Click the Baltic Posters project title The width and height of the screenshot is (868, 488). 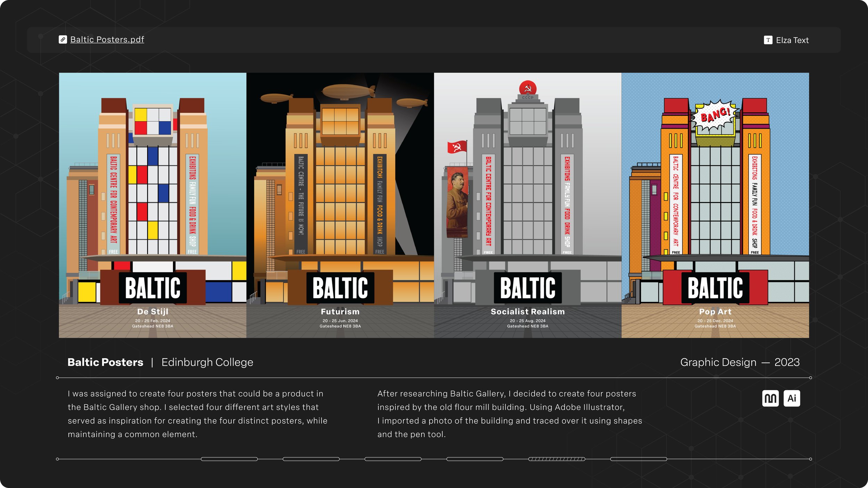[105, 362]
